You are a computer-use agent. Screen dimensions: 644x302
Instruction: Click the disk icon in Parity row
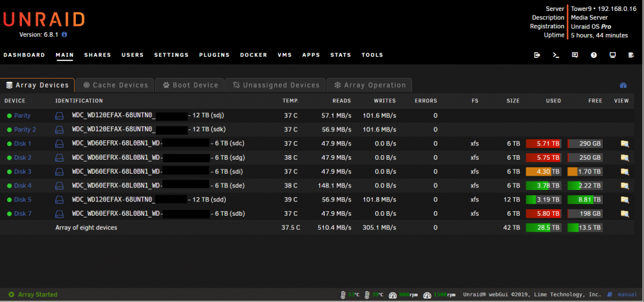coord(59,116)
